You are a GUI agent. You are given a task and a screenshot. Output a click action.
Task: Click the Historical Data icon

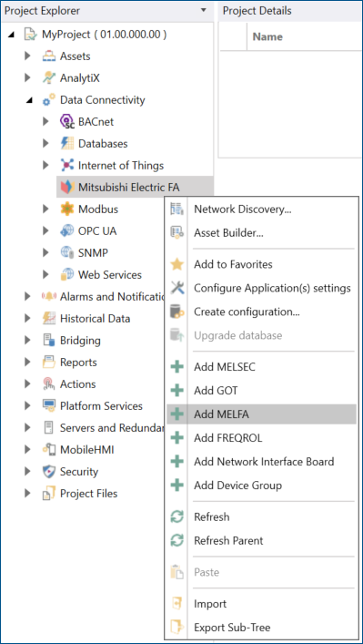pyautogui.click(x=49, y=318)
